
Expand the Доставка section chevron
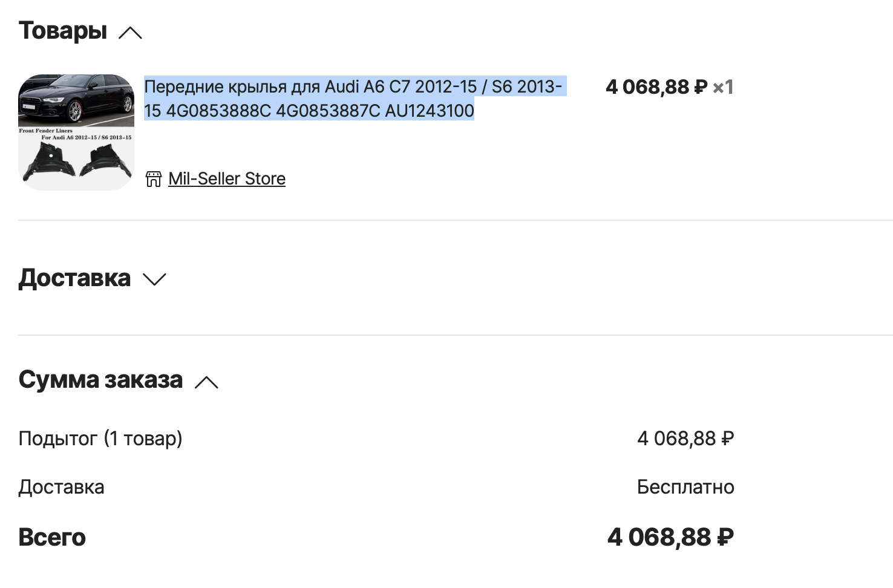click(154, 279)
